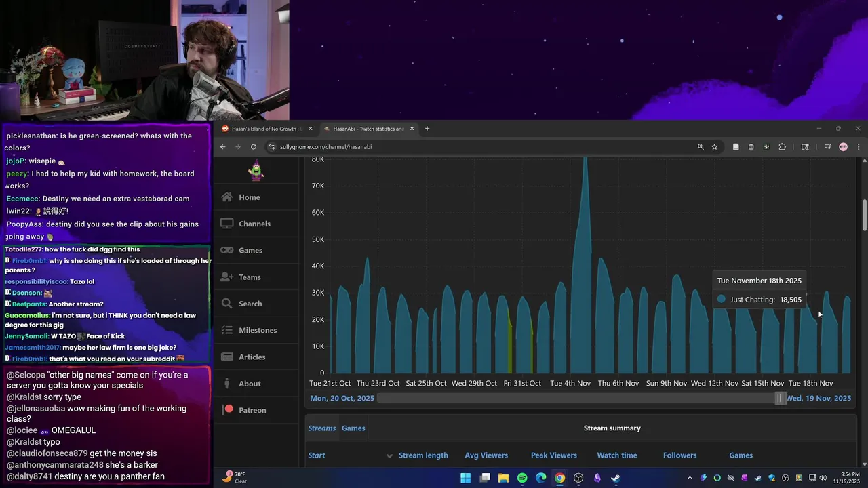Sort by Stream length column

(x=423, y=455)
